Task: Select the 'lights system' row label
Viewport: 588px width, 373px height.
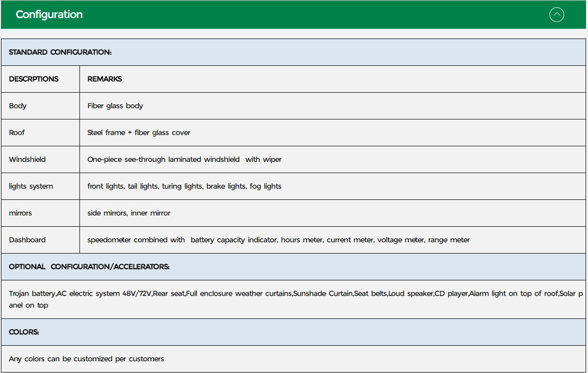Action: 31,186
